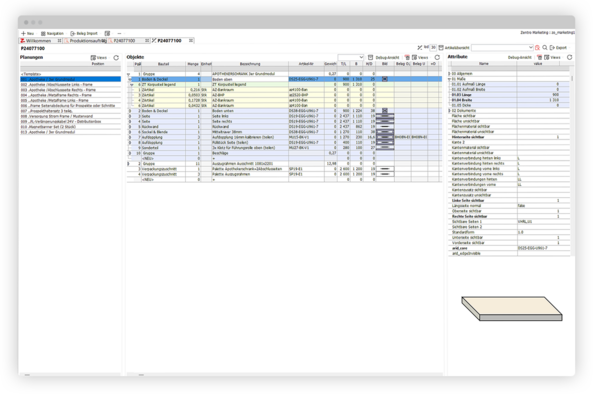This screenshot has height=394, width=593.
Task: Sort by the Bezeichnung column header
Action: click(x=250, y=64)
